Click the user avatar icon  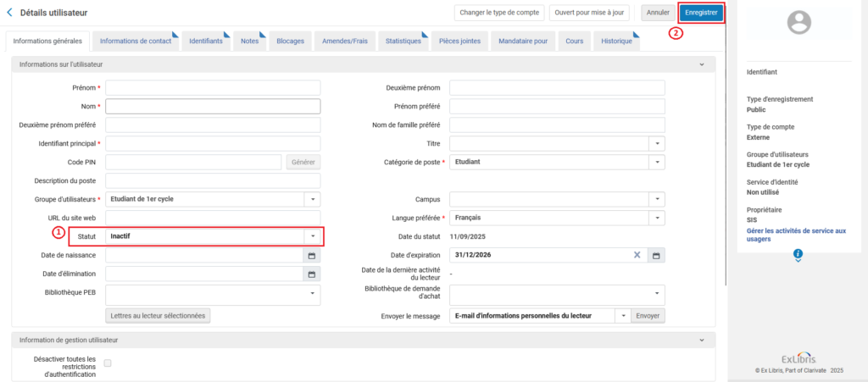[x=798, y=24]
